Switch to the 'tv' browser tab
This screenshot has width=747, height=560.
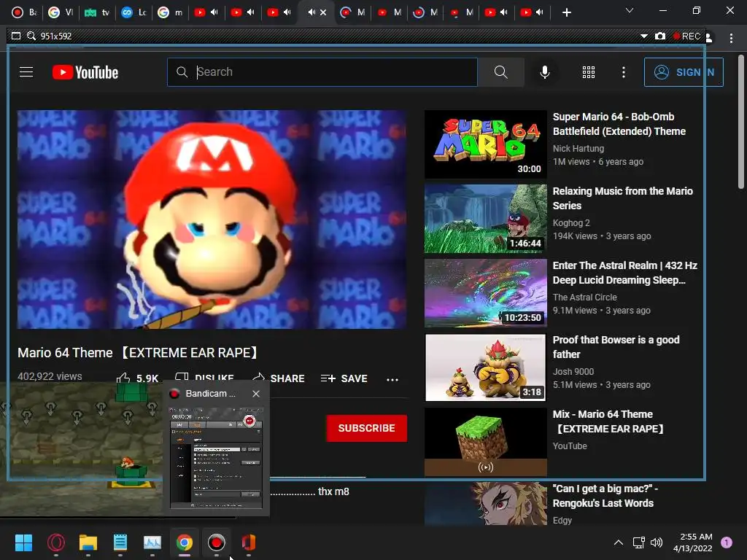pos(97,12)
